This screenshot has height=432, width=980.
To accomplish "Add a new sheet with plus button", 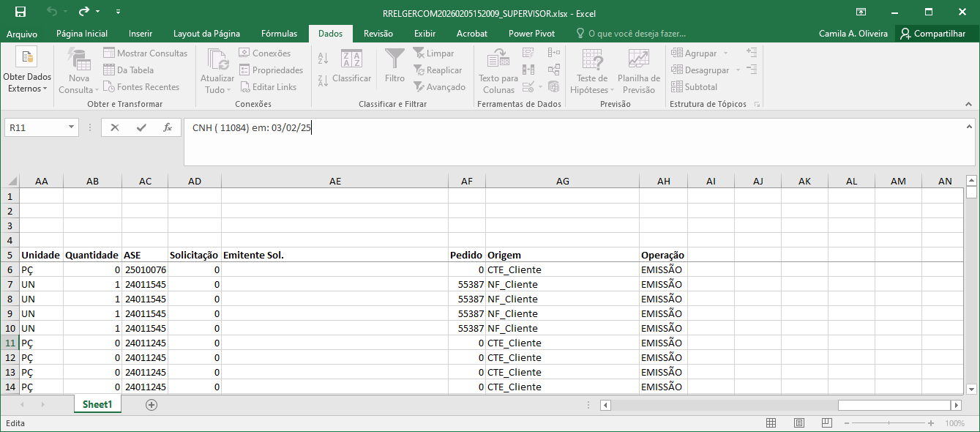I will pyautogui.click(x=152, y=404).
